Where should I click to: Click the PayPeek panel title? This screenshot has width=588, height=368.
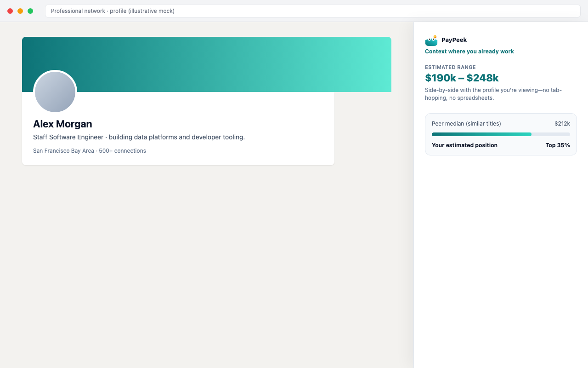pyautogui.click(x=454, y=40)
